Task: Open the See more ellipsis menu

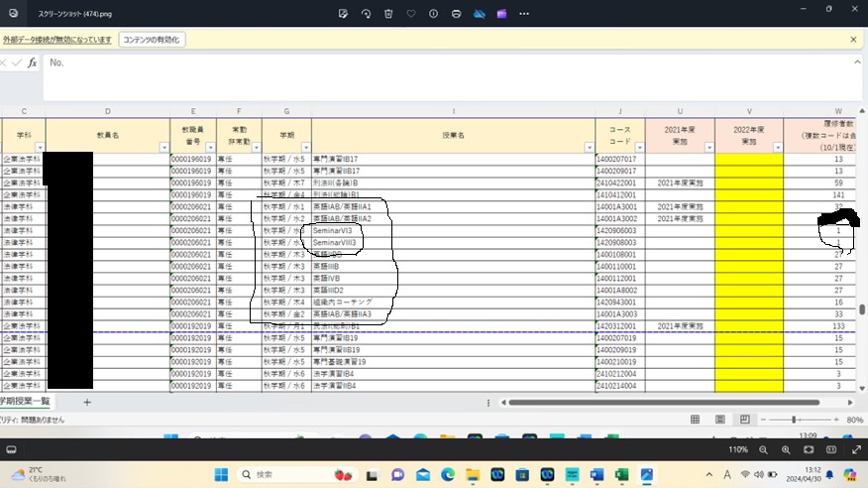Action: coord(524,14)
